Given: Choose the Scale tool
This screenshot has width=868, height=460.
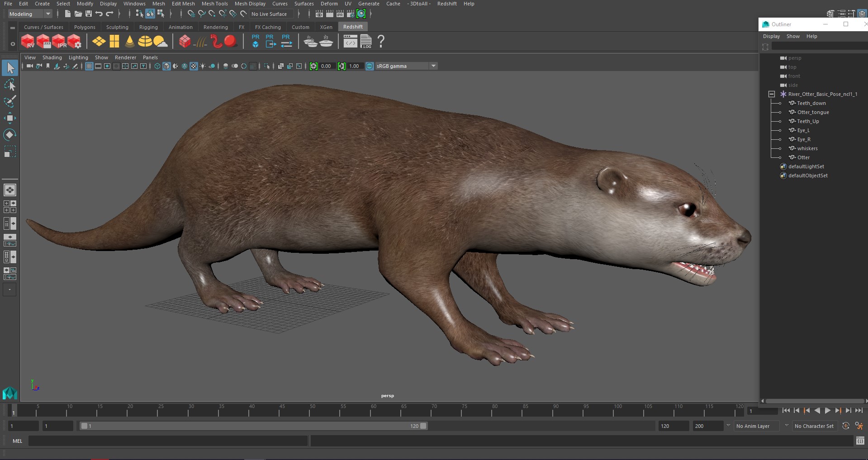Looking at the screenshot, I should click(10, 151).
